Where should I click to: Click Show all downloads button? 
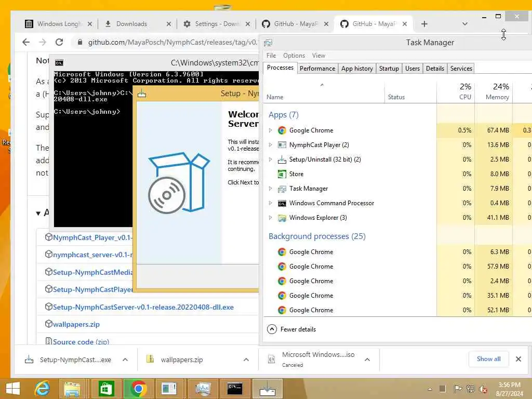[488, 359]
